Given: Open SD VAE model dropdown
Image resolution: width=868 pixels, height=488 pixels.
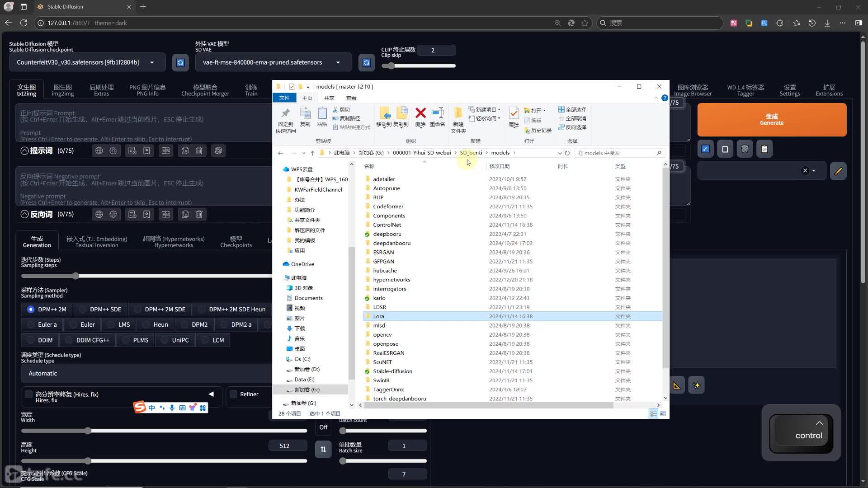Looking at the screenshot, I should [339, 62].
